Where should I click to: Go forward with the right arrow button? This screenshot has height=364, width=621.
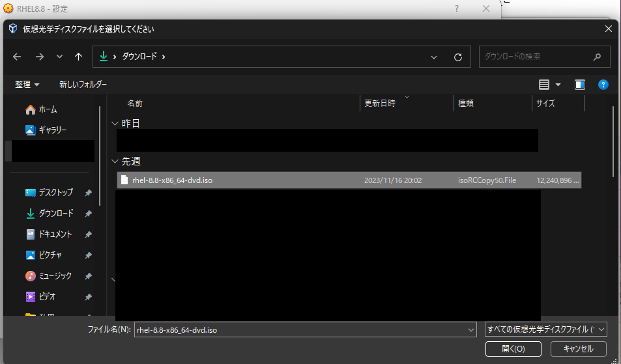[x=40, y=57]
